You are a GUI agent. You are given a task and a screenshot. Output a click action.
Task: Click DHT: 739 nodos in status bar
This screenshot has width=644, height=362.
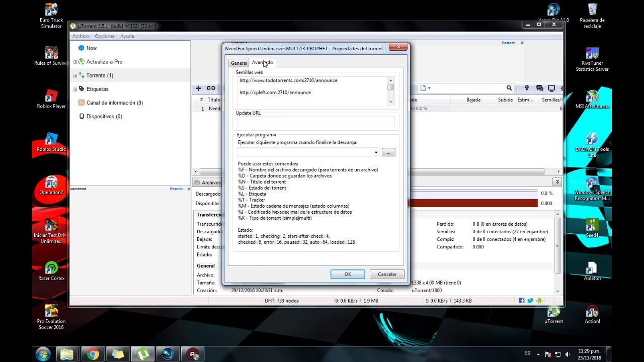pyautogui.click(x=282, y=301)
